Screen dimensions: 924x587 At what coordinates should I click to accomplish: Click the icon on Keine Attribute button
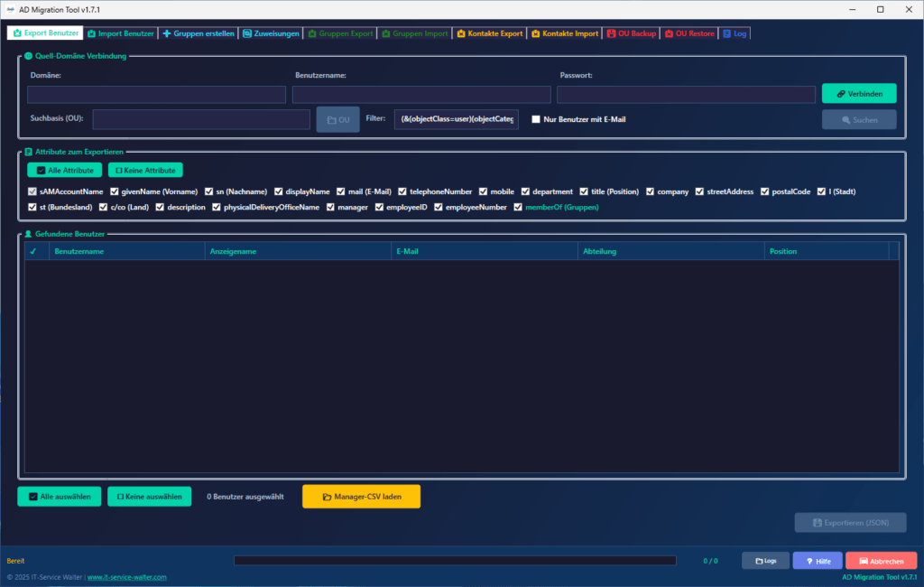coord(119,169)
